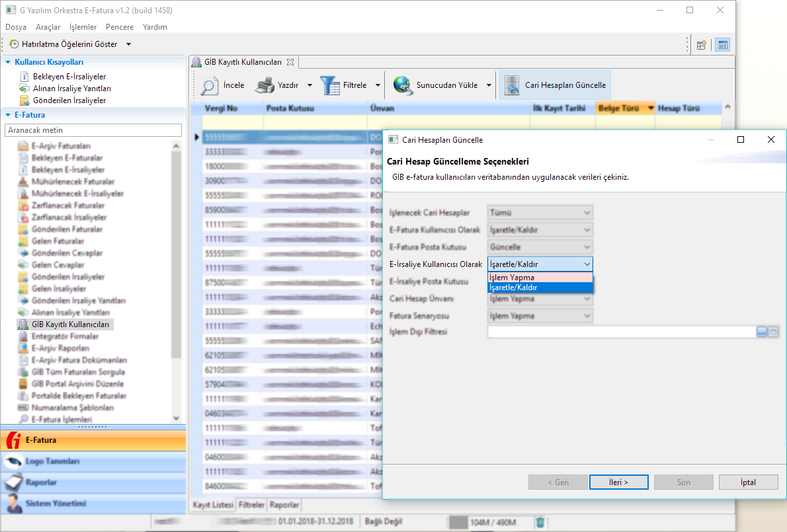This screenshot has width=787, height=532.
Task: Click the Cari Hesapları Güncelle icon
Action: 512,86
